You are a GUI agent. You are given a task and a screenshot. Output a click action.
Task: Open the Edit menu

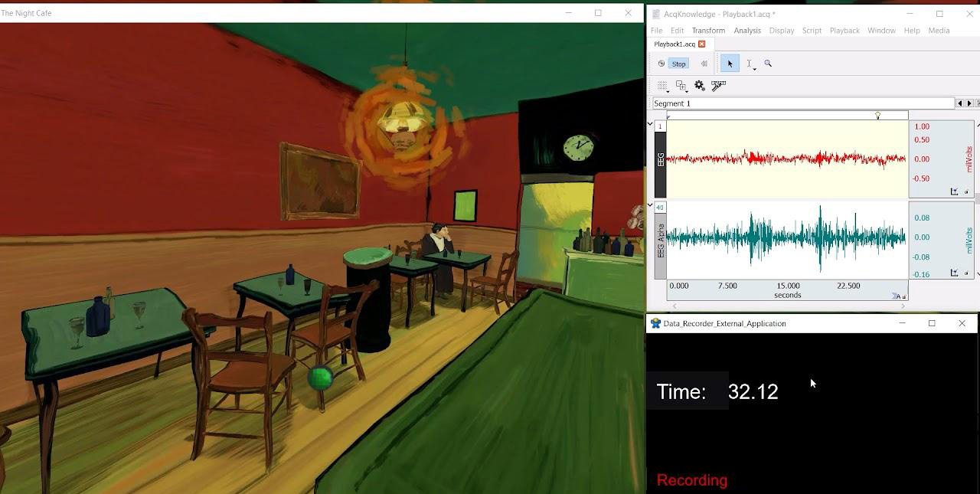tap(678, 31)
